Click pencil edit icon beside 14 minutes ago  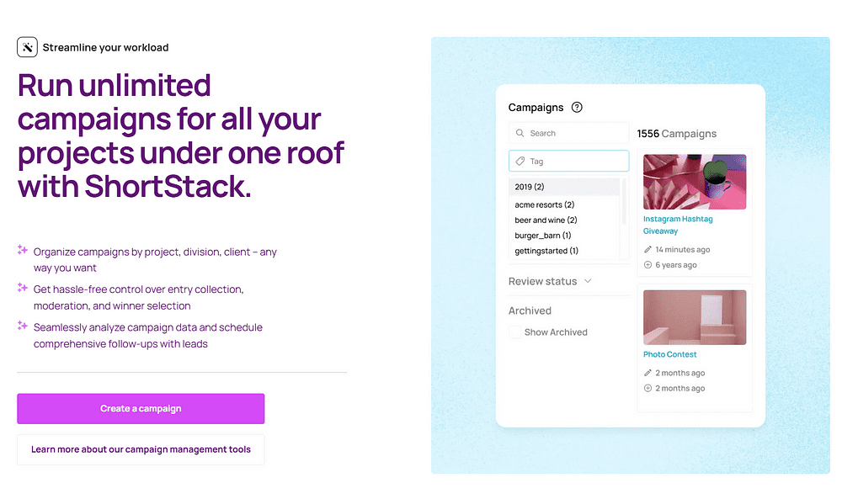[x=647, y=250]
